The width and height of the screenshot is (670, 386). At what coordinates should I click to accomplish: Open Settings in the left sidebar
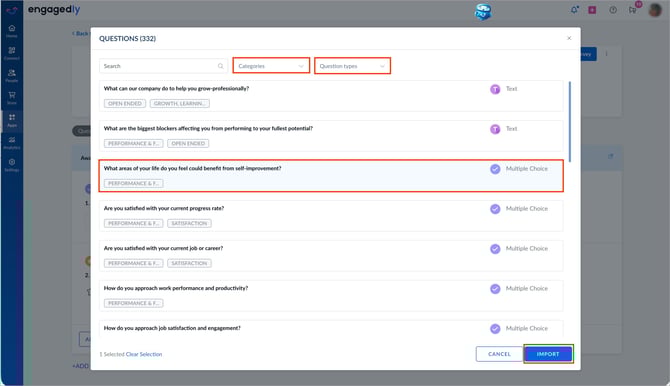tap(12, 165)
